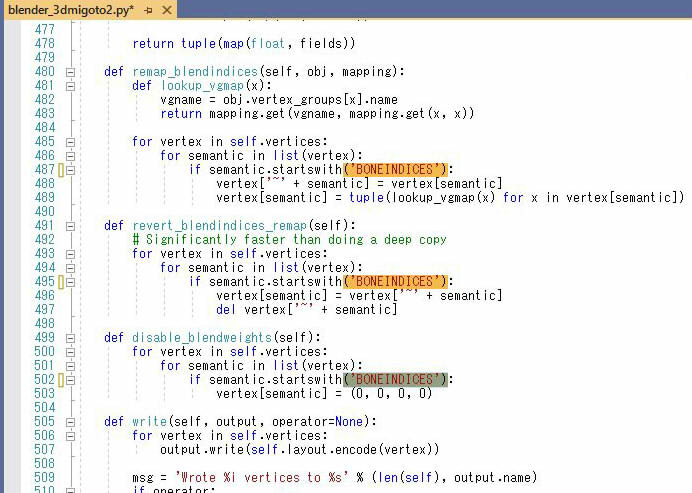Image resolution: width=692 pixels, height=493 pixels.
Task: Collapse the write function at line 505
Action: pyautogui.click(x=70, y=422)
